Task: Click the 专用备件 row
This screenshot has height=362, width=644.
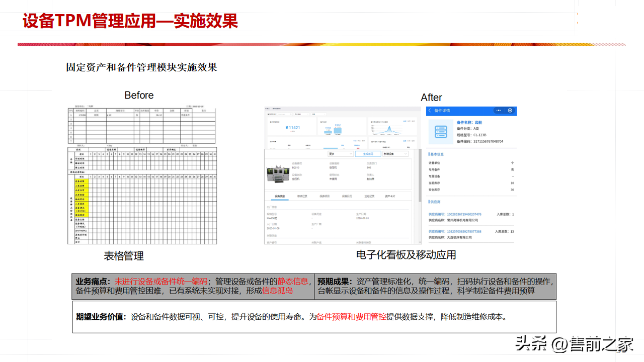Action: (471, 169)
